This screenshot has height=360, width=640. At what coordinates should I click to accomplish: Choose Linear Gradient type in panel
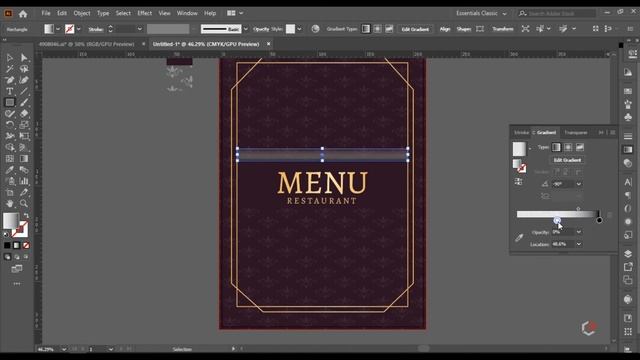point(556,147)
